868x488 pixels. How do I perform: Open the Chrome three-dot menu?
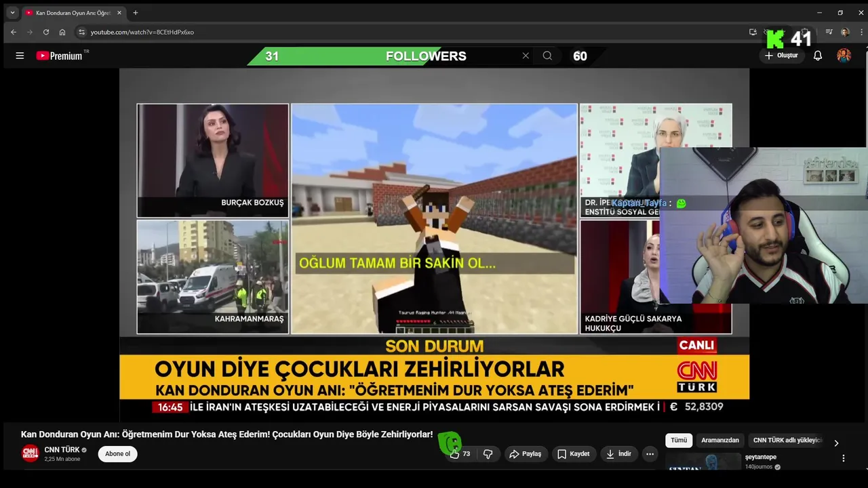[860, 32]
